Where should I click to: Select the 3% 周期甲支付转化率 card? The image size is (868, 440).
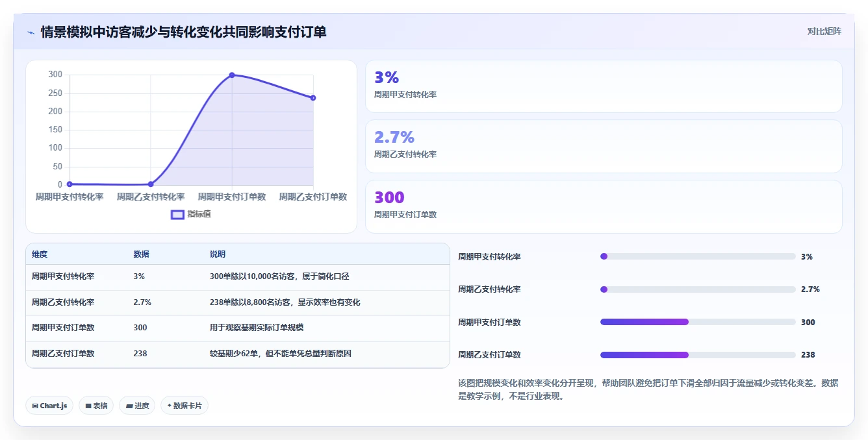pos(604,86)
